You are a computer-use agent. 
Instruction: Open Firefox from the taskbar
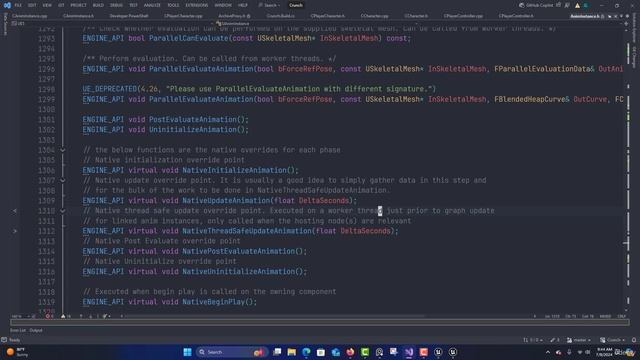point(350,352)
